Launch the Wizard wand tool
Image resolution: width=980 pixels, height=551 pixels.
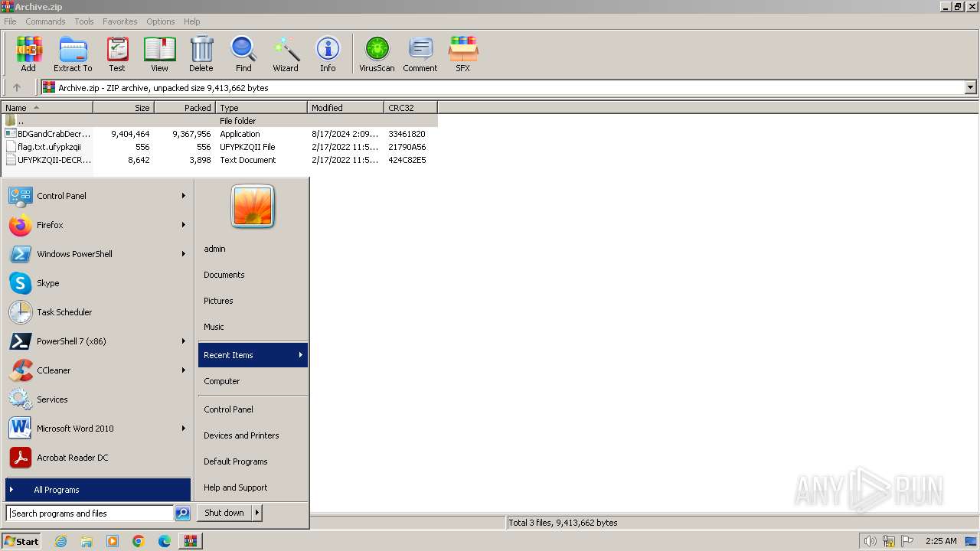point(286,54)
